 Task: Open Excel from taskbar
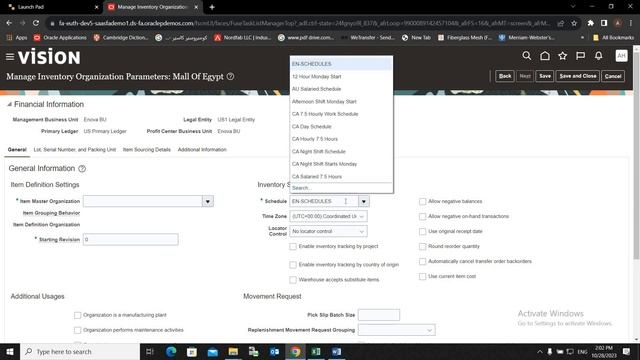[x=316, y=351]
